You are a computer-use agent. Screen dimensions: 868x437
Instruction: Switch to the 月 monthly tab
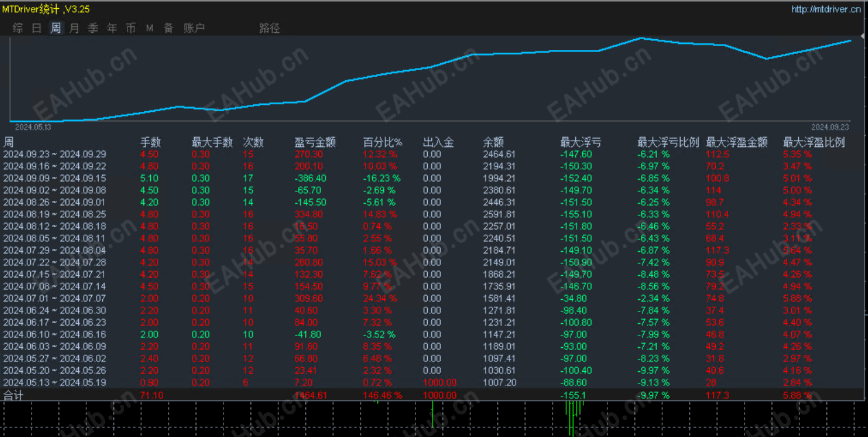click(x=74, y=28)
